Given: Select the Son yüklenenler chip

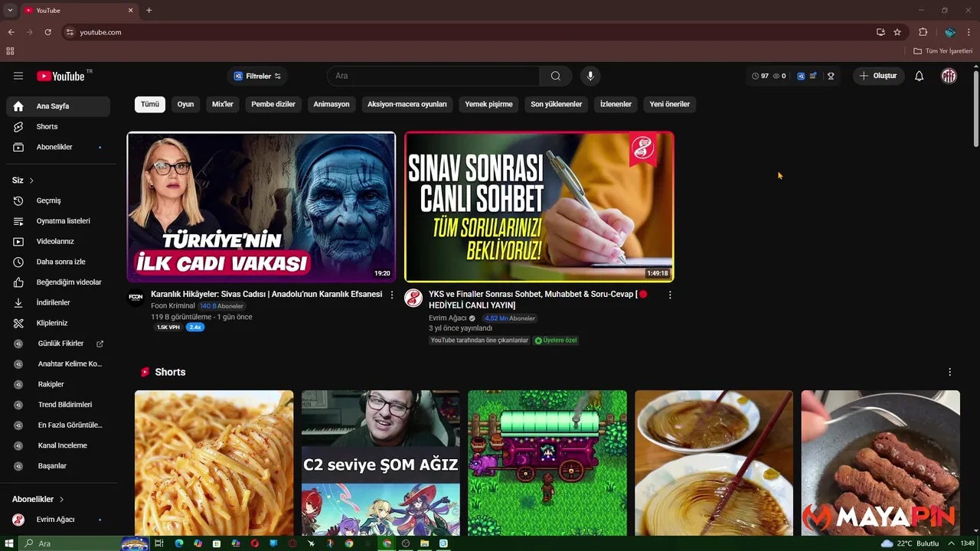Looking at the screenshot, I should pyautogui.click(x=557, y=104).
